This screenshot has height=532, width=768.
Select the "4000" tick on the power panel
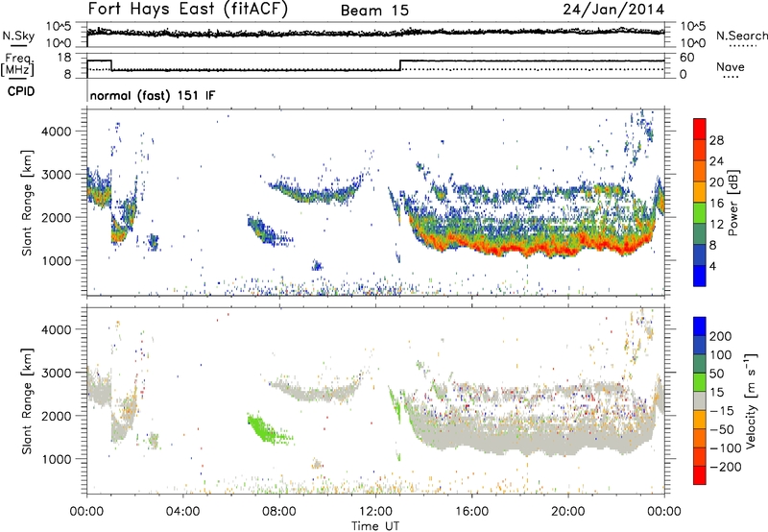click(56, 132)
